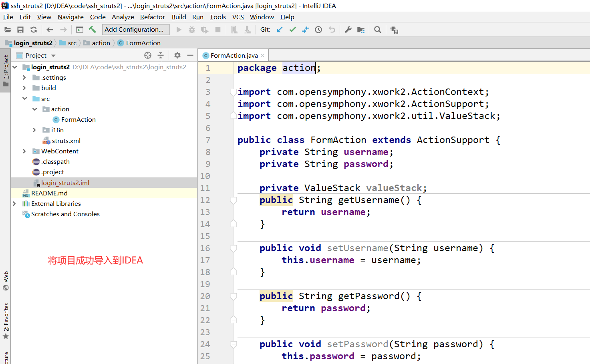Collapse the action package

click(34, 109)
